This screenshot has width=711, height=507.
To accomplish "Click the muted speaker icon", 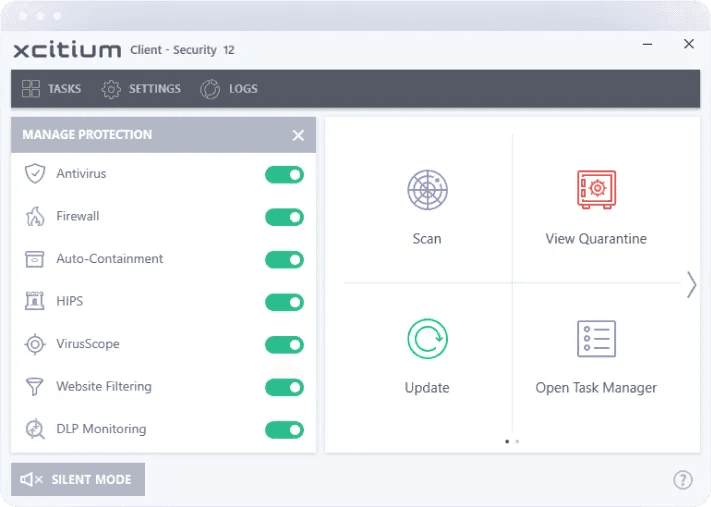I will [x=31, y=479].
